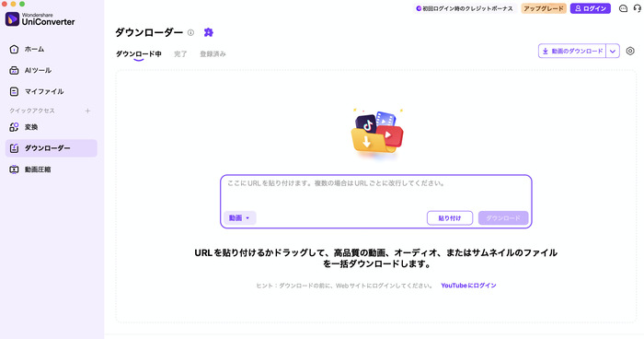Click the purple badge icon next to title
Screen dimensions: 644x339
[x=209, y=32]
